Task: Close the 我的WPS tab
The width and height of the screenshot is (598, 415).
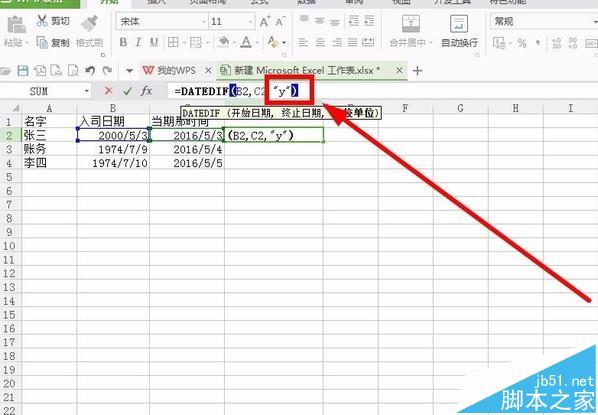Action: pos(208,71)
